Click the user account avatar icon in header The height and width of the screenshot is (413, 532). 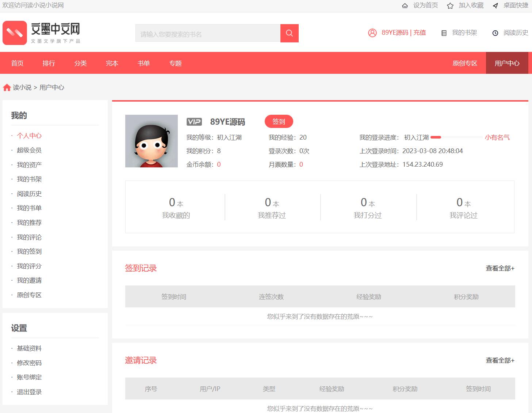tap(372, 33)
